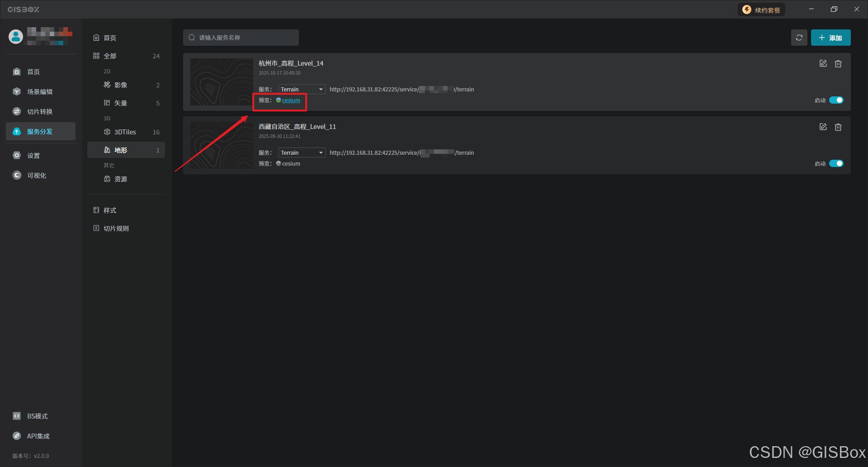Click 3DTiles cube icon

(x=107, y=132)
